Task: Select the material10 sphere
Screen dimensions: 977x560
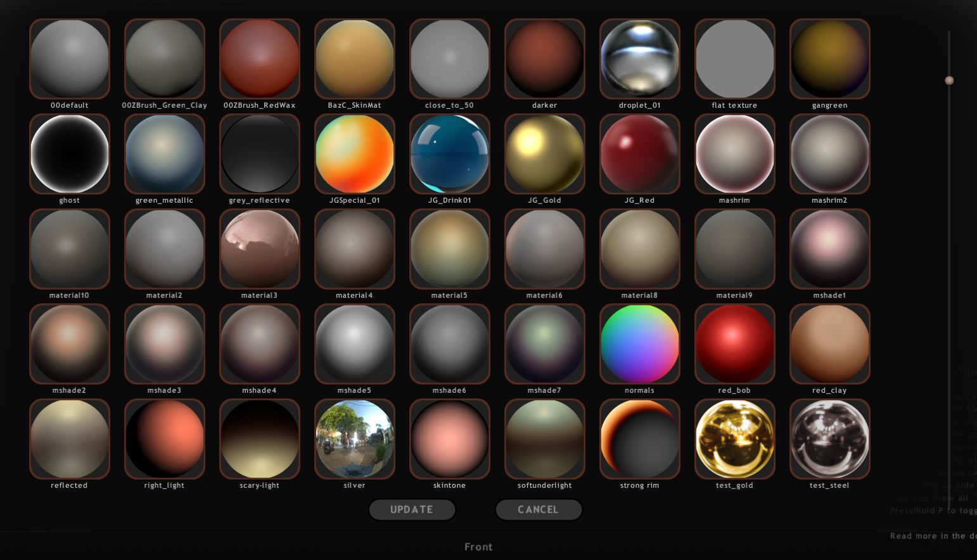Action: pyautogui.click(x=70, y=249)
